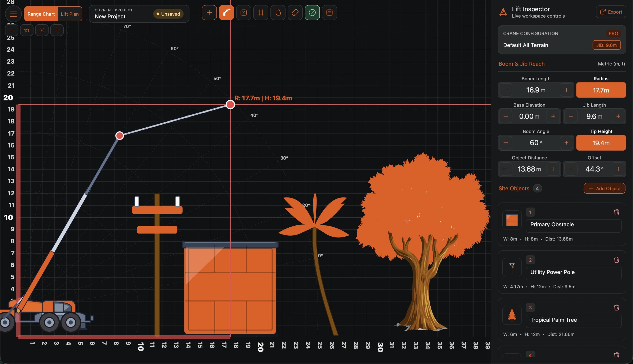Click the Boom Length 16.9 m field
633x364 pixels.
pos(536,90)
